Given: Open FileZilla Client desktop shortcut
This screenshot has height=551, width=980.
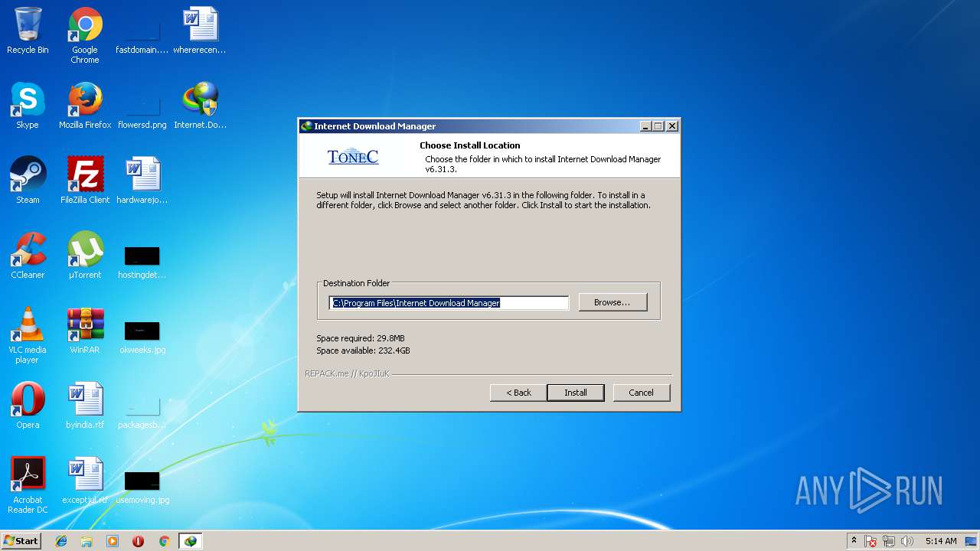Looking at the screenshot, I should 85,181.
